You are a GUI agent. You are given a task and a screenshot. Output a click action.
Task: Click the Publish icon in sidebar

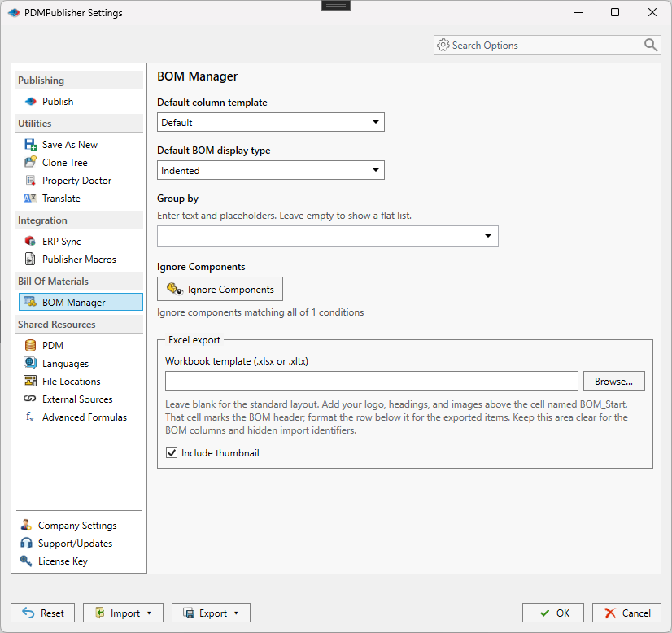point(30,102)
